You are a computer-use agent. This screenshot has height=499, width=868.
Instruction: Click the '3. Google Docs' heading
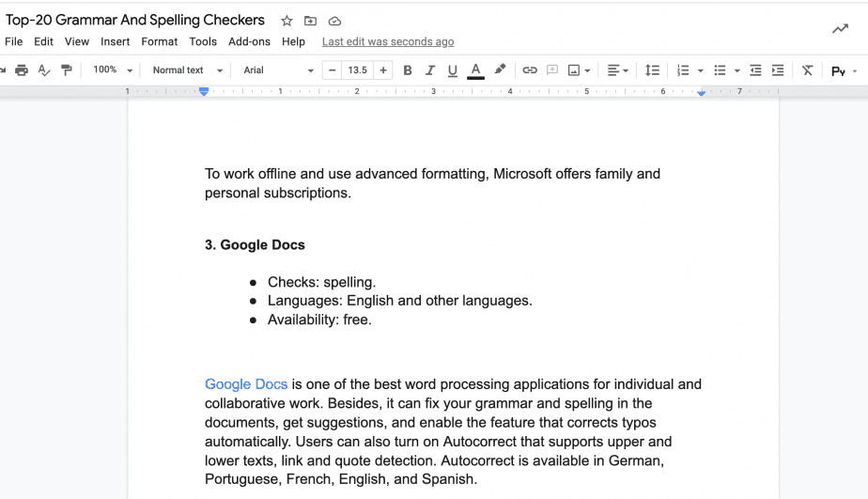(255, 244)
